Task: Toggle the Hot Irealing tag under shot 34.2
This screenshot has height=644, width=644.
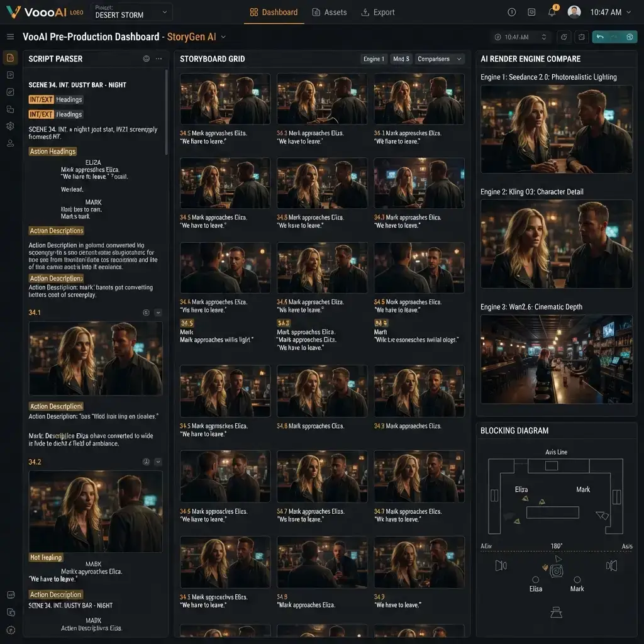Action: coord(45,557)
